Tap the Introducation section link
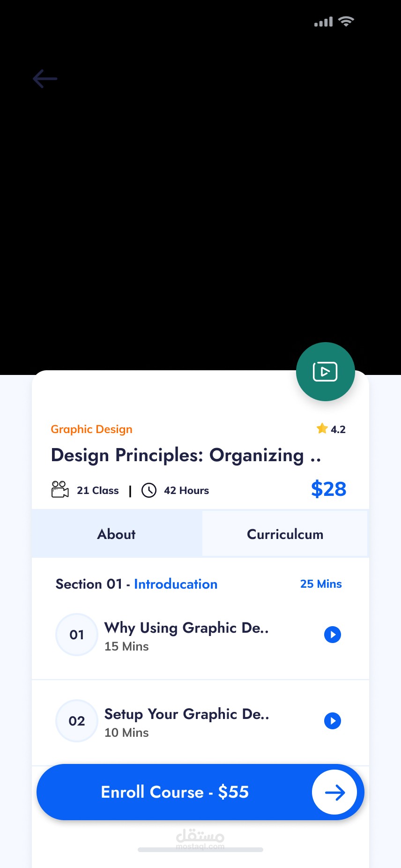The width and height of the screenshot is (401, 868). point(176,584)
